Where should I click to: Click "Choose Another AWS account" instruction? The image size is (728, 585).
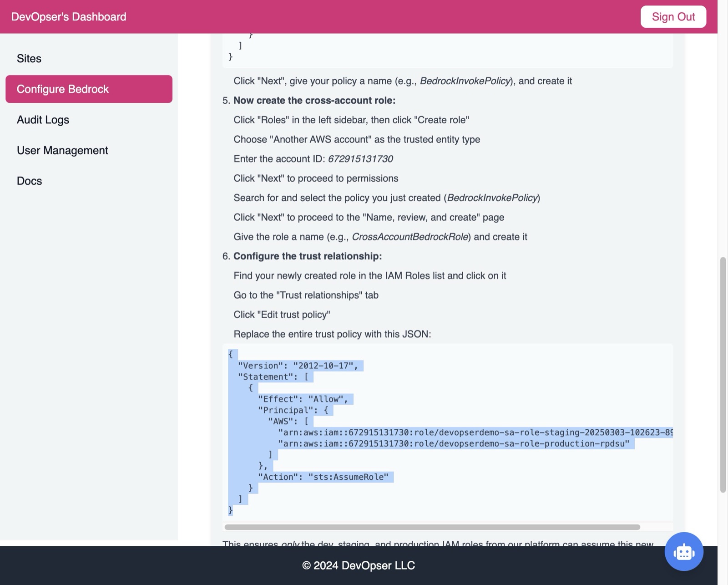[357, 139]
